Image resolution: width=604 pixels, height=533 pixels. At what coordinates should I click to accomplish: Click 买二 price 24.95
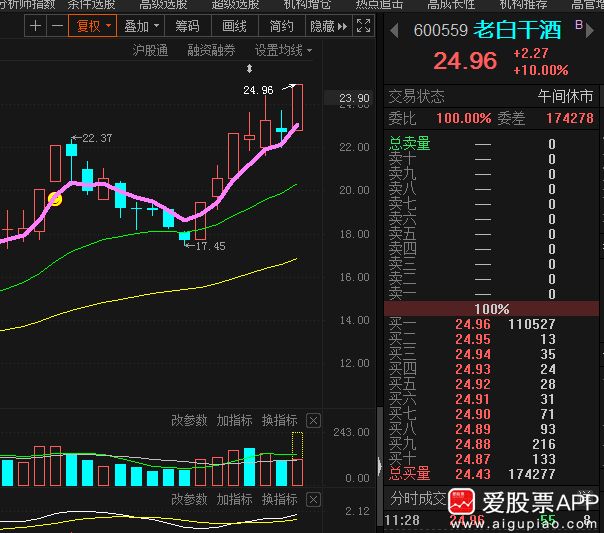473,339
